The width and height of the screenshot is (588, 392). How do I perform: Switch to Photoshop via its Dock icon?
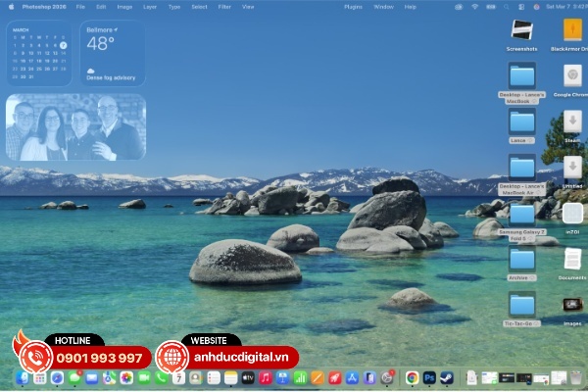tap(429, 378)
